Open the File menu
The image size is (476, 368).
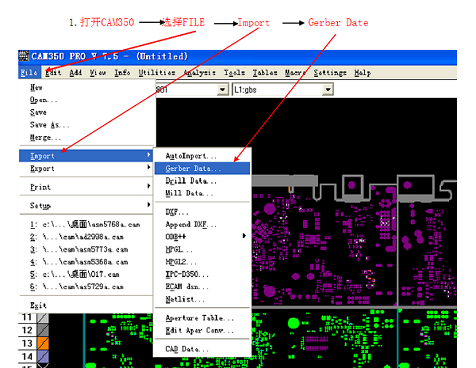pos(29,73)
